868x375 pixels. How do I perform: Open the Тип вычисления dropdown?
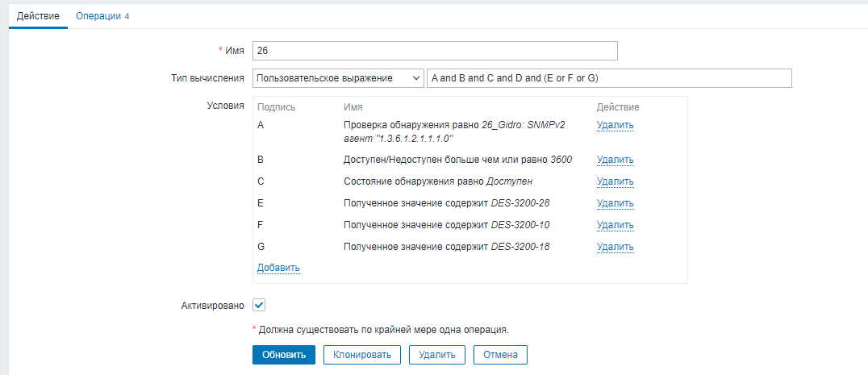[337, 78]
